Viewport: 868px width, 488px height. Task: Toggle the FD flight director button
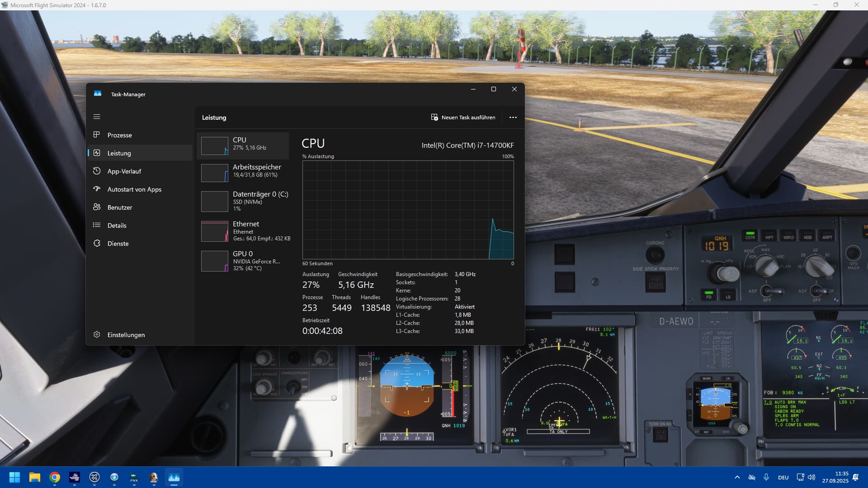708,295
